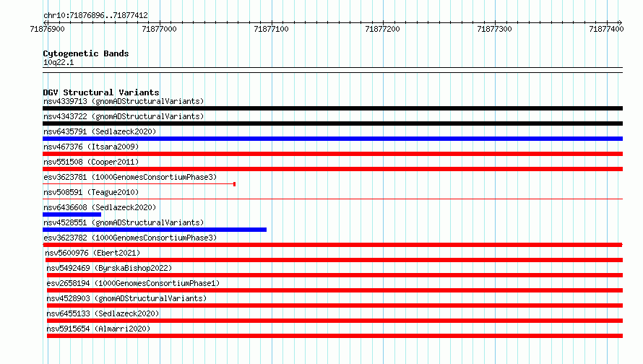Click the esv3623782 red variant bar
The image size is (643, 364).
[332, 245]
